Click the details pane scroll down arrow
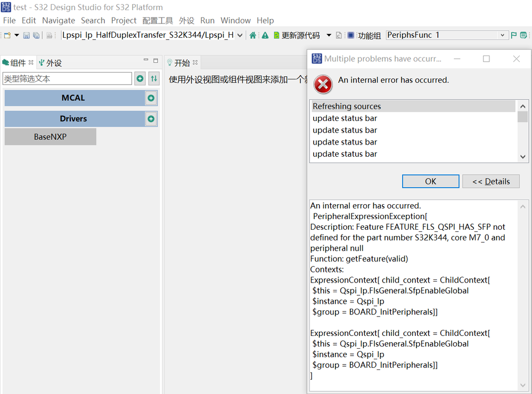Viewport: 532px width, 394px height. [x=523, y=385]
